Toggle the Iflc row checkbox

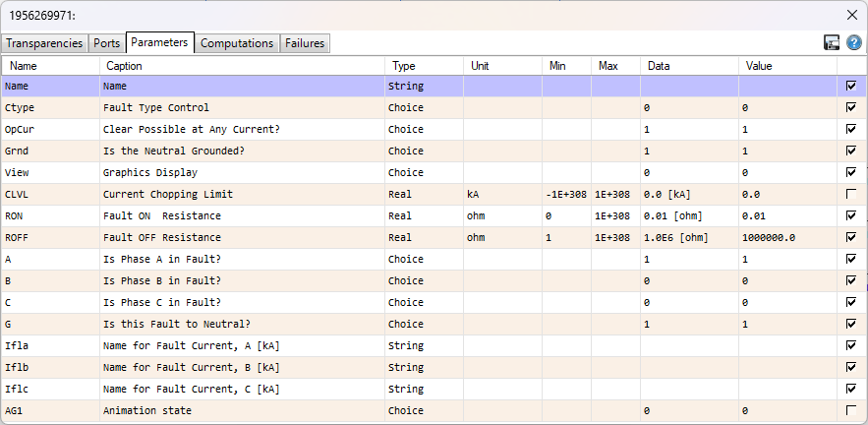tap(851, 389)
